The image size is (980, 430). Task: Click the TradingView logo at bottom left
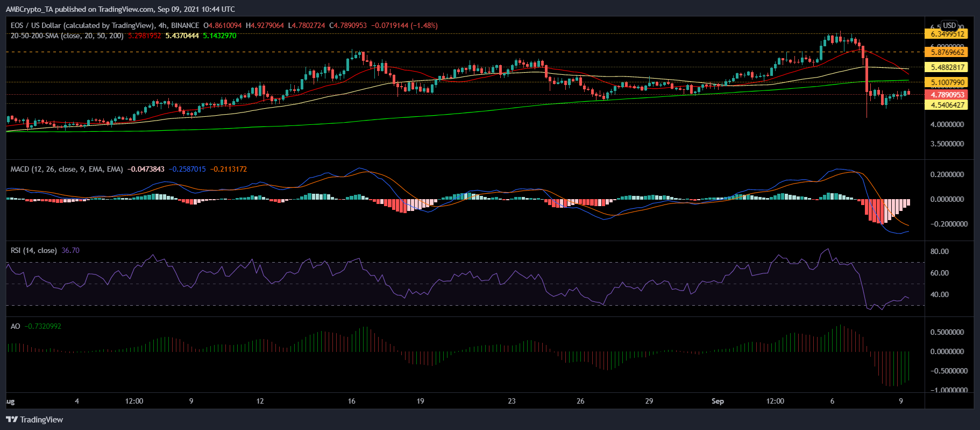click(x=34, y=419)
